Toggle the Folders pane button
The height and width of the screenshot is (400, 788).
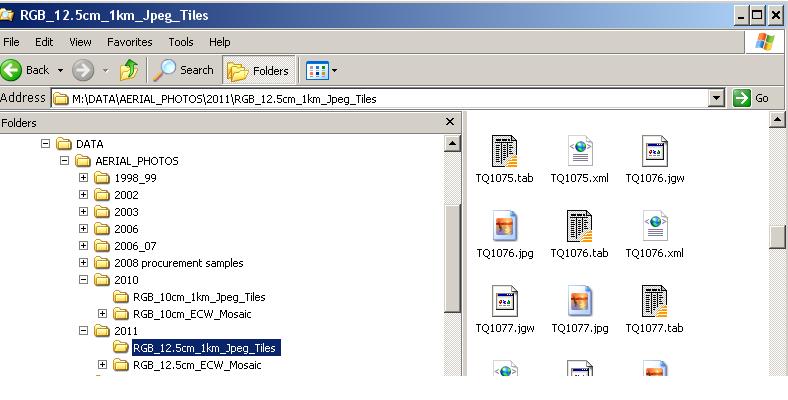click(x=259, y=70)
